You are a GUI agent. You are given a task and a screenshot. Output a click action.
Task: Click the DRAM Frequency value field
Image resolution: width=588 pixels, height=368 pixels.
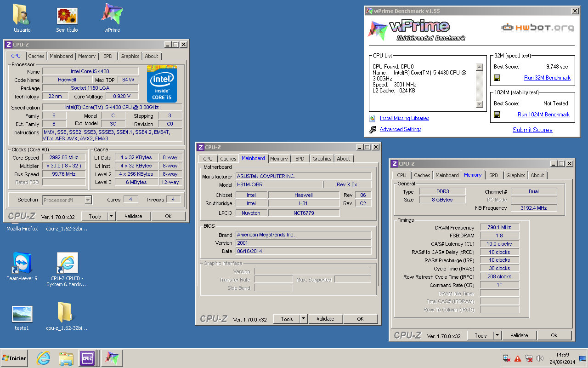pos(500,227)
